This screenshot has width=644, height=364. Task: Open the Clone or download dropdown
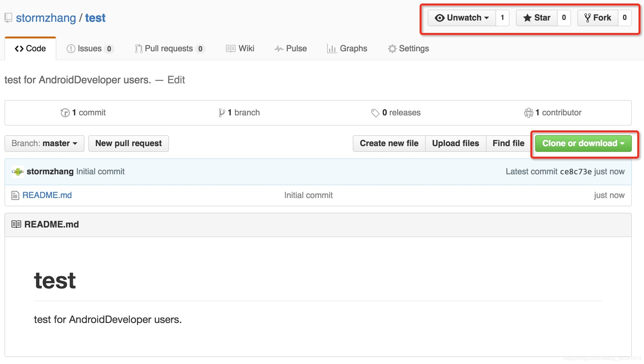pos(583,144)
